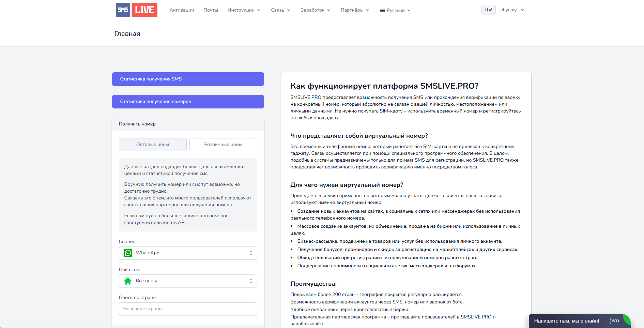Open the Русский language selector
Image resolution: width=644 pixels, height=328 pixels.
[395, 10]
